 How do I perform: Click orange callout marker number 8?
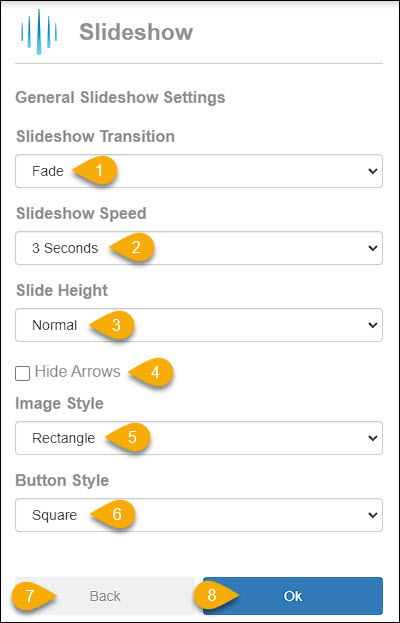tap(217, 596)
